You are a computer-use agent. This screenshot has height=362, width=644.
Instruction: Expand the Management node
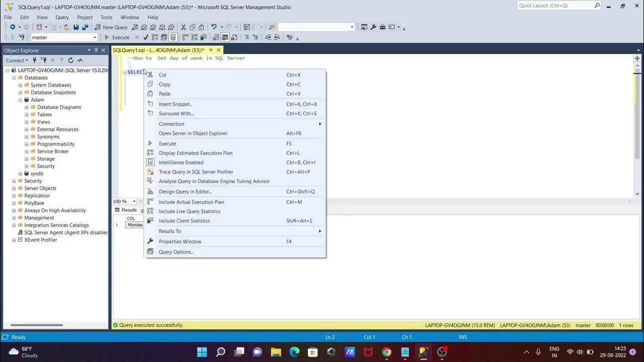(14, 218)
